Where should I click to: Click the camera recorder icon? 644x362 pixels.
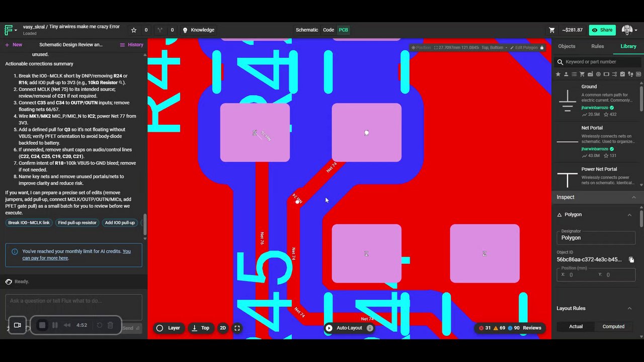pyautogui.click(x=17, y=325)
